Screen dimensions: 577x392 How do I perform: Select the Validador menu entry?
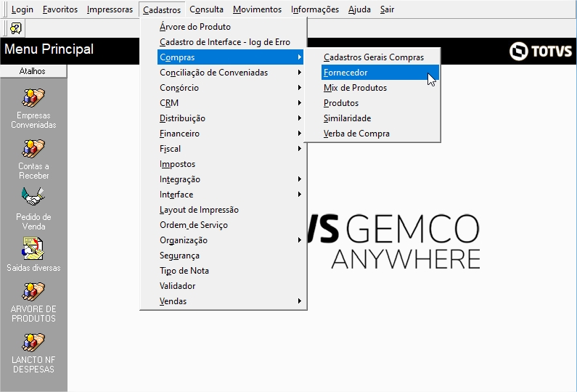coord(230,286)
